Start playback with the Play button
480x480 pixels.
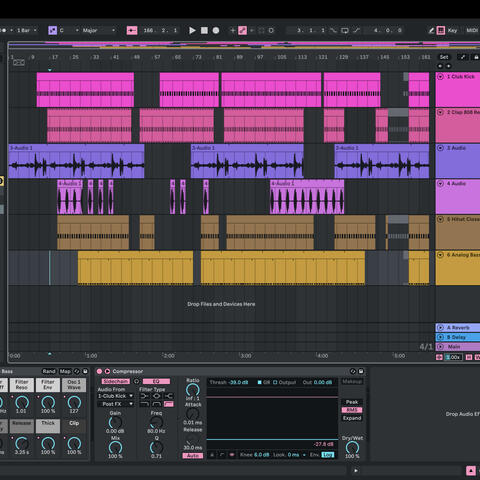click(x=192, y=30)
